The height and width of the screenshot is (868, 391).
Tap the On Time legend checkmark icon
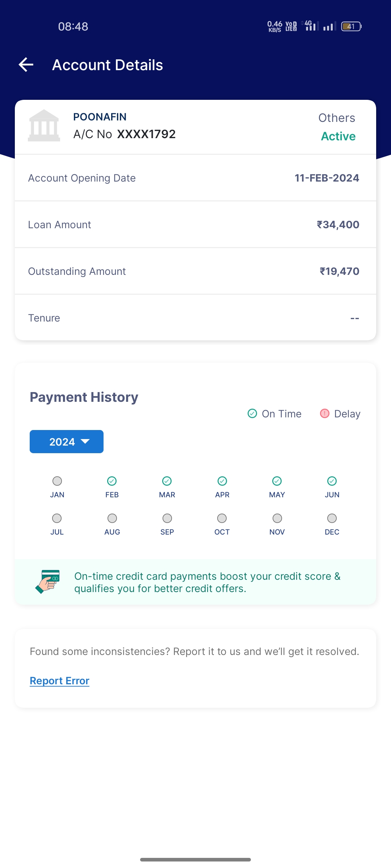252,413
